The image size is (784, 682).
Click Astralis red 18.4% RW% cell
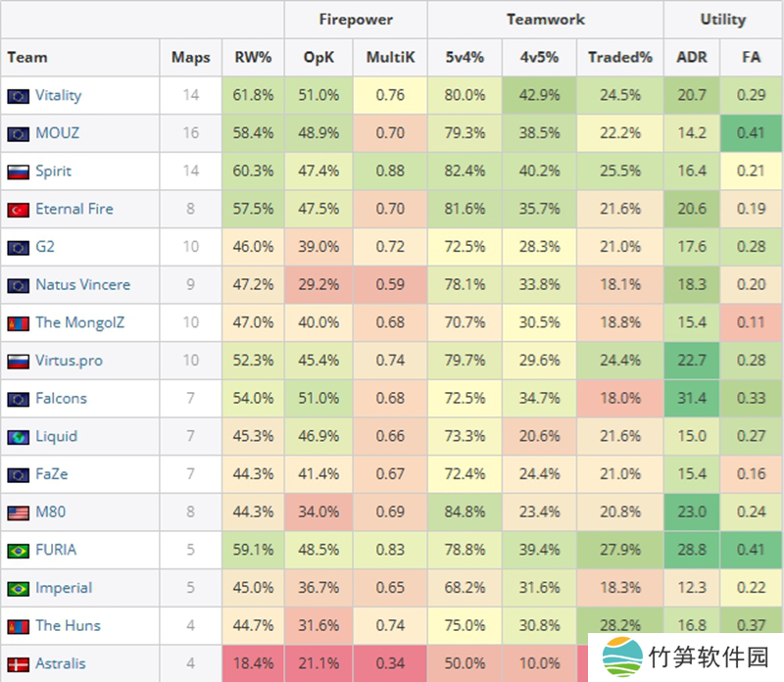[254, 664]
